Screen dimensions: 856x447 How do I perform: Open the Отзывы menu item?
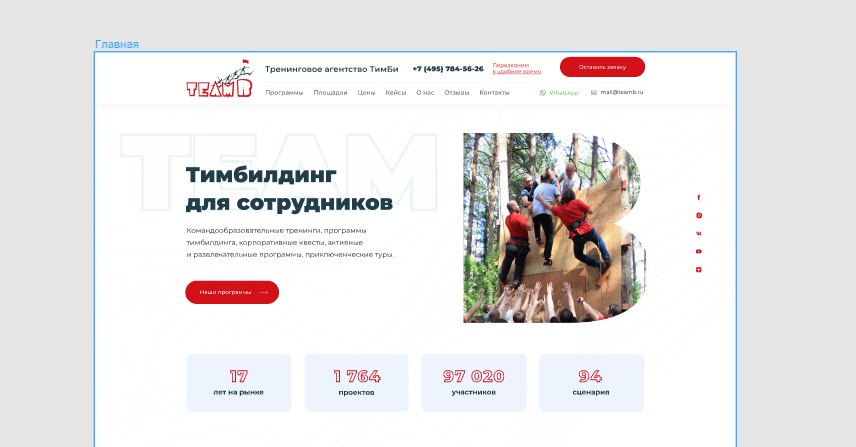[x=457, y=93]
